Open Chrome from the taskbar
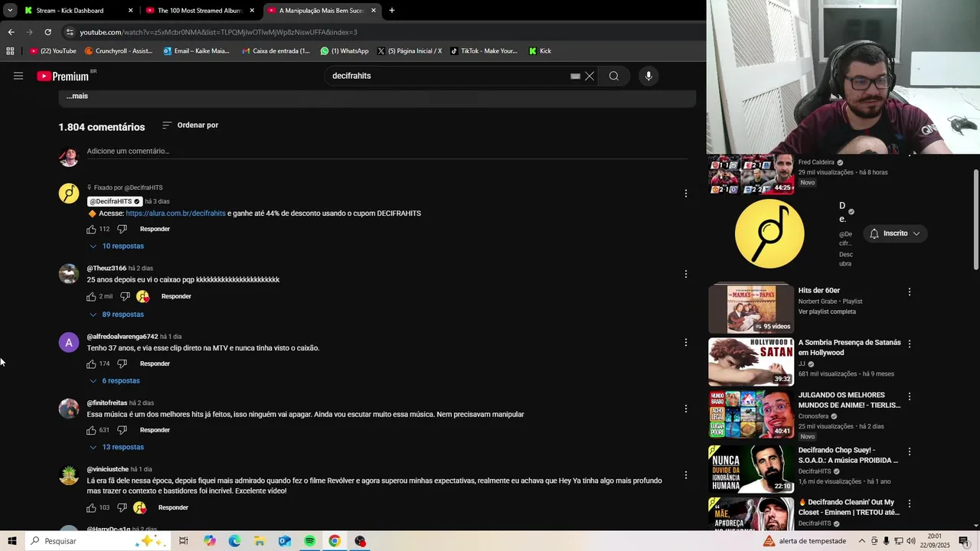Image resolution: width=980 pixels, height=551 pixels. (x=335, y=541)
